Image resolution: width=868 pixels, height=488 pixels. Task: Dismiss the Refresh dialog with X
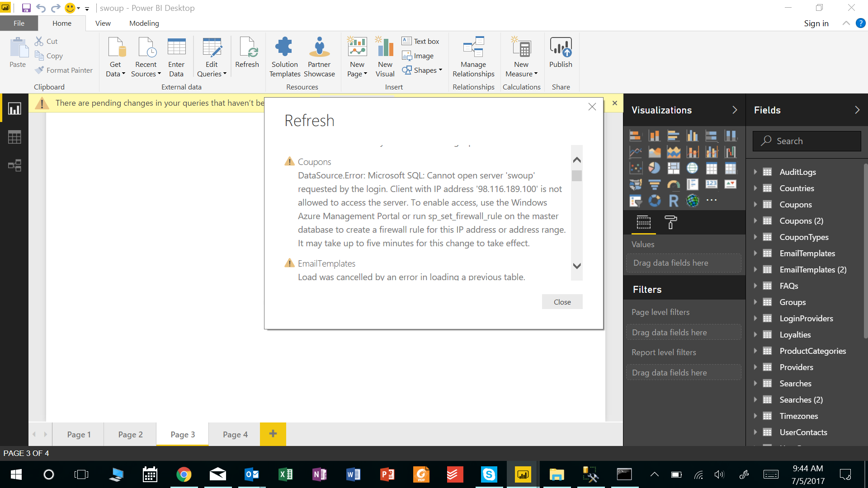click(x=592, y=107)
